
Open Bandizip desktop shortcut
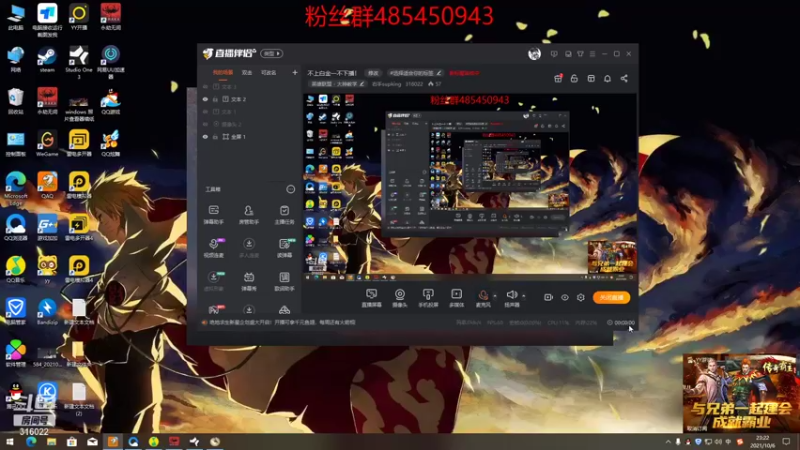pos(47,312)
